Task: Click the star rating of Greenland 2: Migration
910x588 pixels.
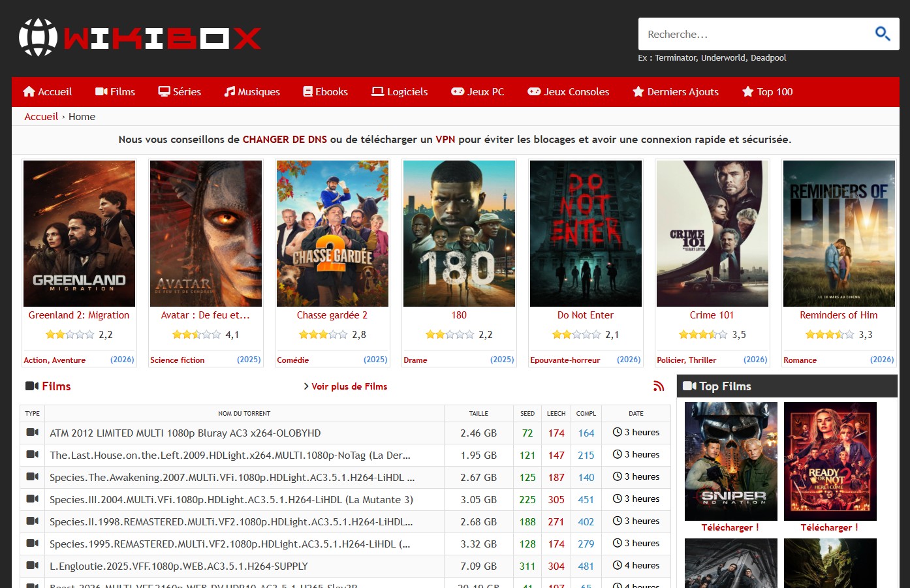Action: click(70, 335)
